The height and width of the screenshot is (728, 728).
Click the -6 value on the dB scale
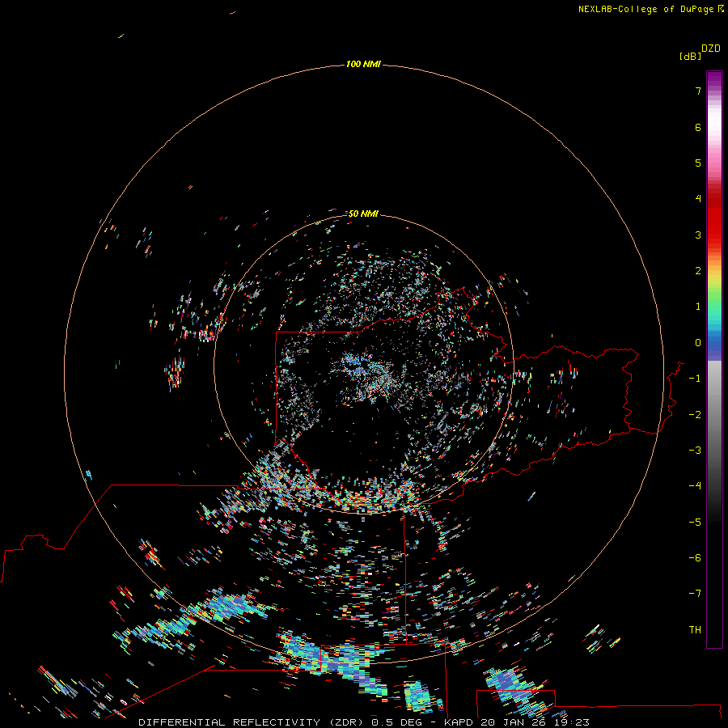click(695, 558)
